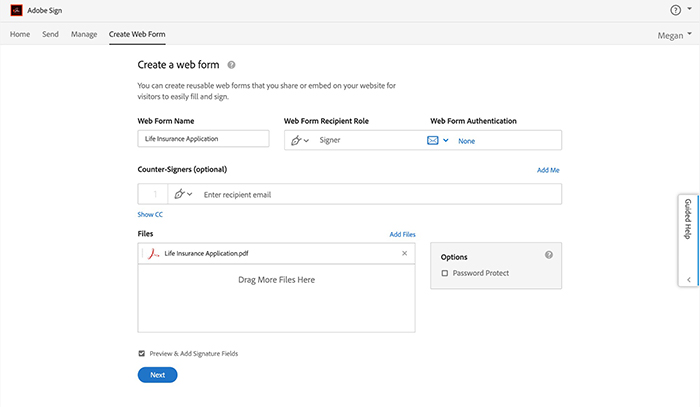Remove Life Insurance Application.pdf with the X icon
Screen dimensions: 700x407
(404, 254)
